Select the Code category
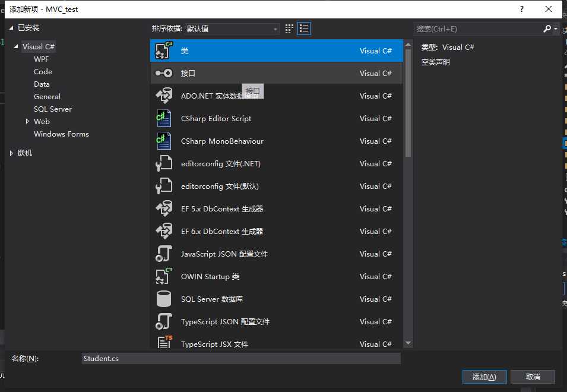This screenshot has width=567, height=392. [x=43, y=72]
